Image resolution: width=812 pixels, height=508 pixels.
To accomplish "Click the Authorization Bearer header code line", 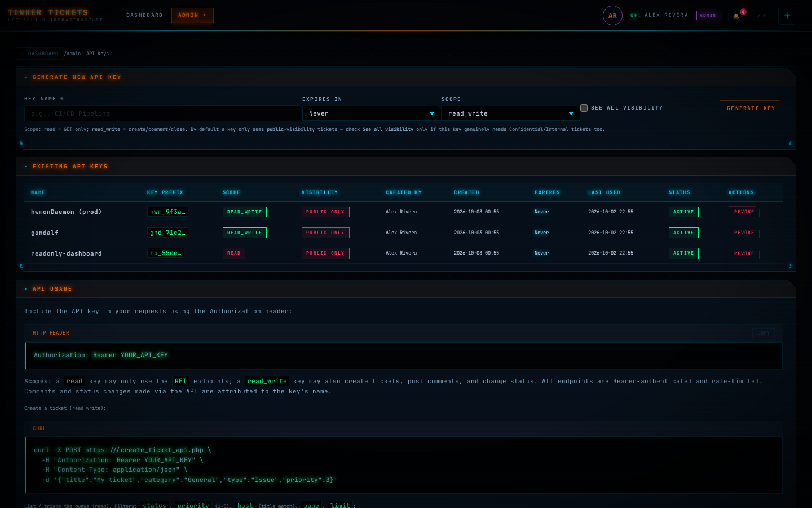I will coord(101,355).
